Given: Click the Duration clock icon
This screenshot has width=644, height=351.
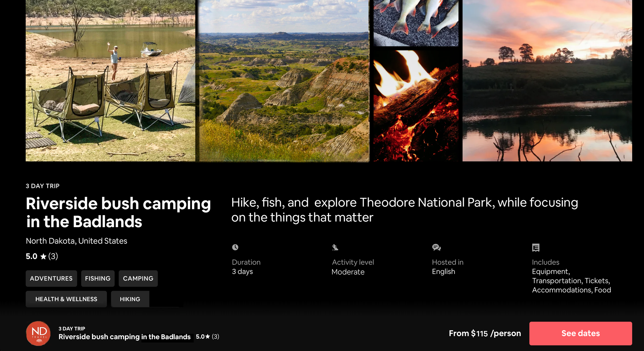Looking at the screenshot, I should click(x=235, y=247).
